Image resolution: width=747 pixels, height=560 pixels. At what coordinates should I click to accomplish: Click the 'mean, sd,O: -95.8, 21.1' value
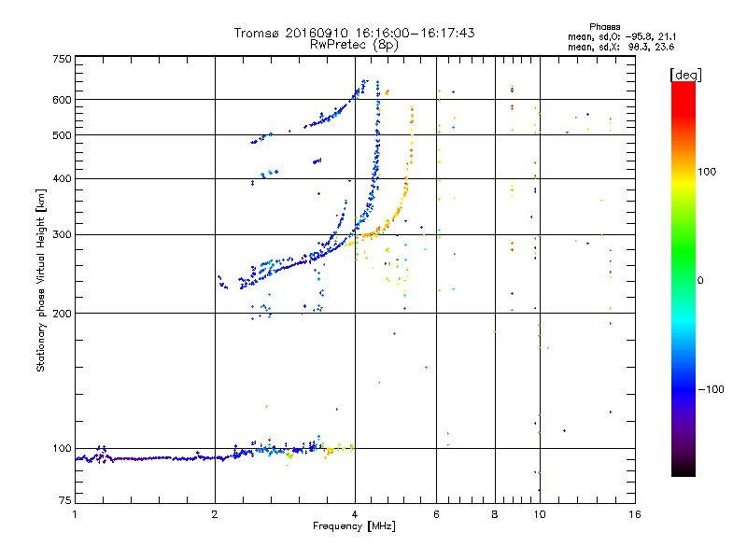(x=621, y=36)
